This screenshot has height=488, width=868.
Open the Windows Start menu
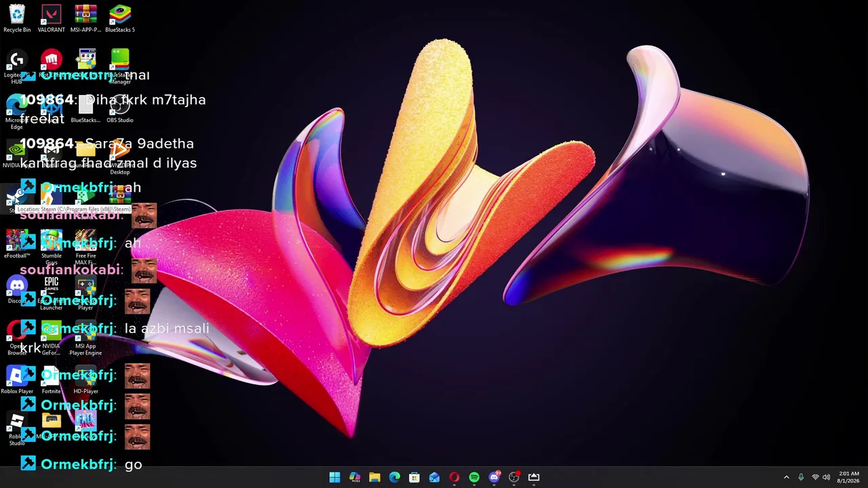pyautogui.click(x=334, y=477)
